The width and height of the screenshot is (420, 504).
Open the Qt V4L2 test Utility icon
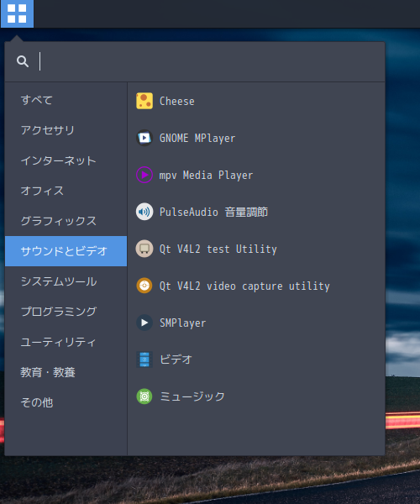pyautogui.click(x=144, y=249)
